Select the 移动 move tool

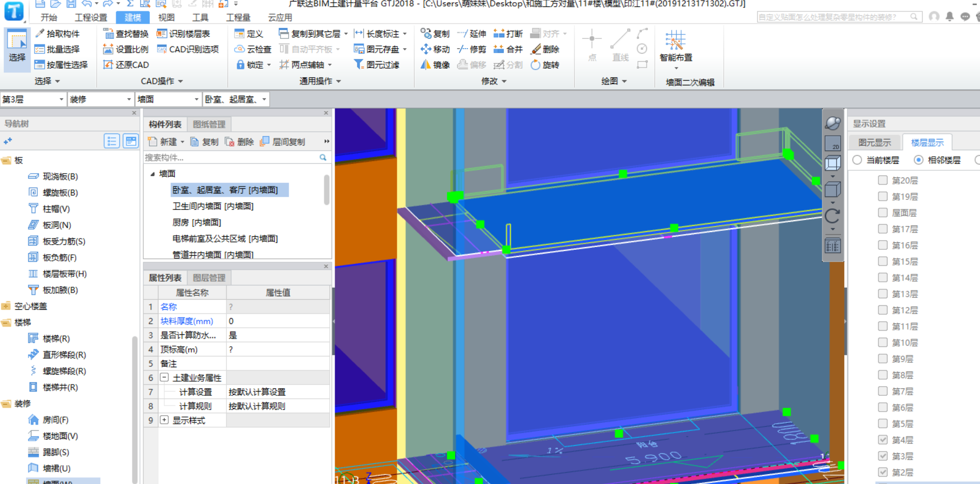point(435,49)
